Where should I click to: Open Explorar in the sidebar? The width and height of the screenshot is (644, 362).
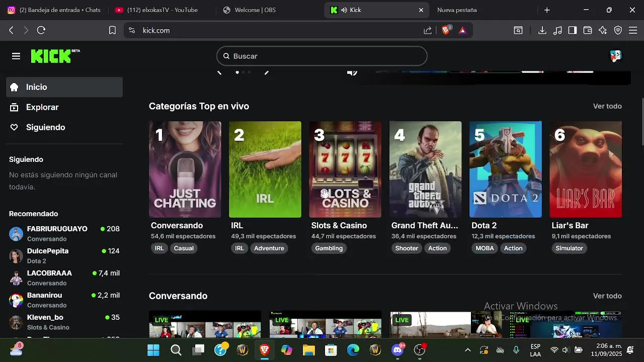pyautogui.click(x=64, y=107)
